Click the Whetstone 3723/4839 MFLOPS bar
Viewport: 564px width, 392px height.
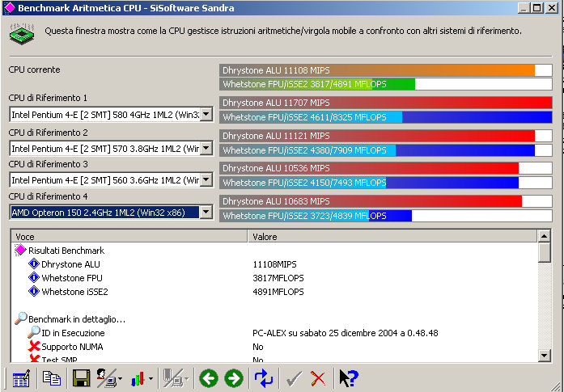pyautogui.click(x=386, y=216)
